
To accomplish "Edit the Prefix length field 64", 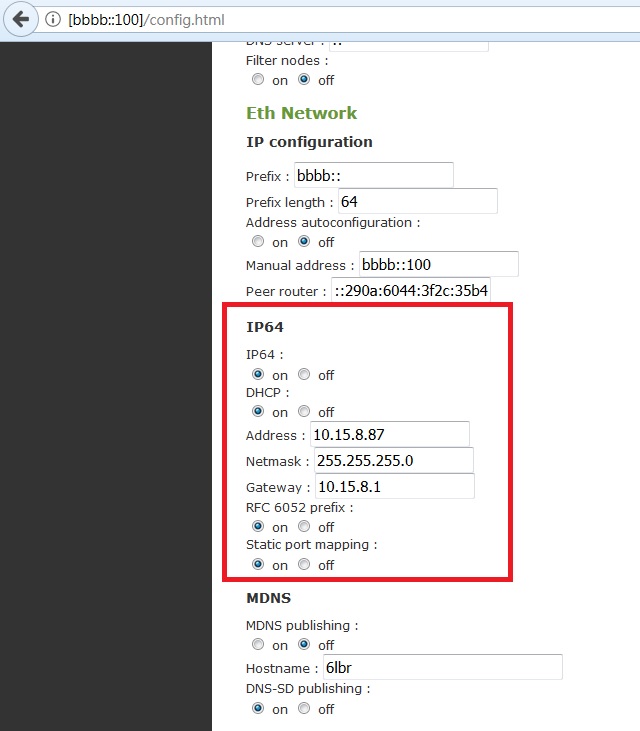I will (x=418, y=201).
